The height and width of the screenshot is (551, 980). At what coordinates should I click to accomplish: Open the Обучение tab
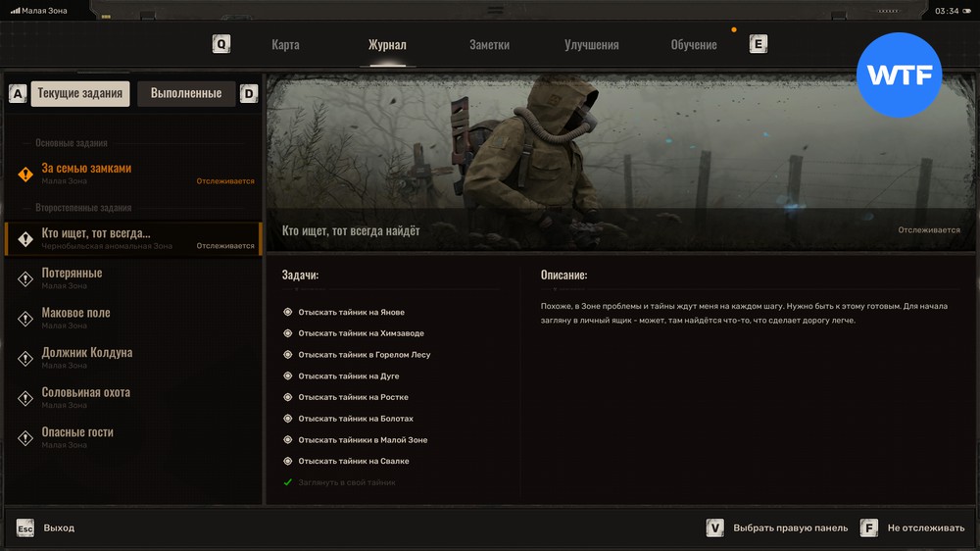pos(693,45)
